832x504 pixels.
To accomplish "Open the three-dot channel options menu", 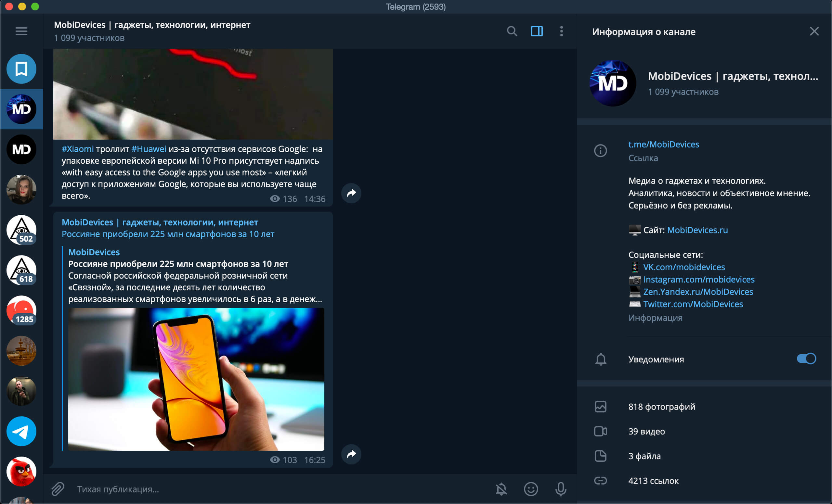I will click(561, 31).
